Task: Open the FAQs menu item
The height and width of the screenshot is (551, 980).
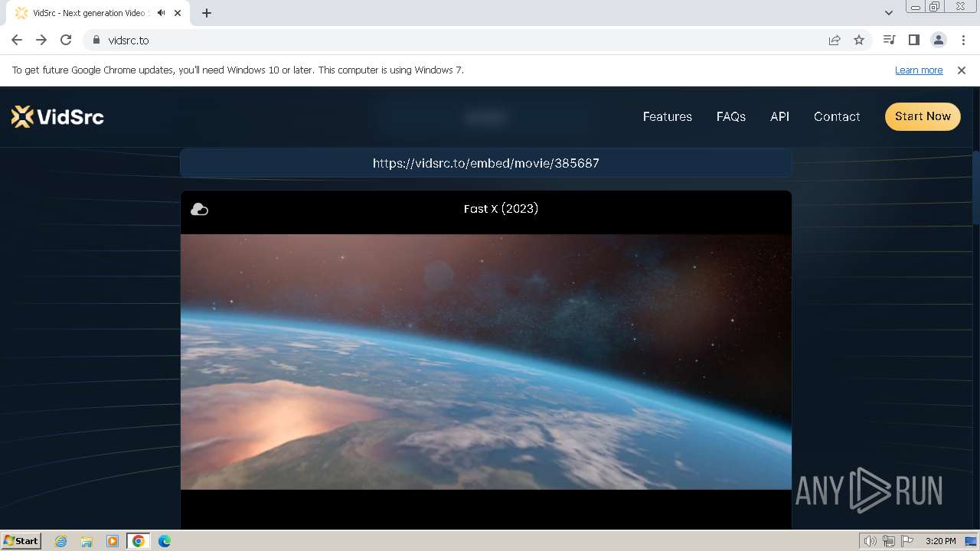Action: pos(731,116)
